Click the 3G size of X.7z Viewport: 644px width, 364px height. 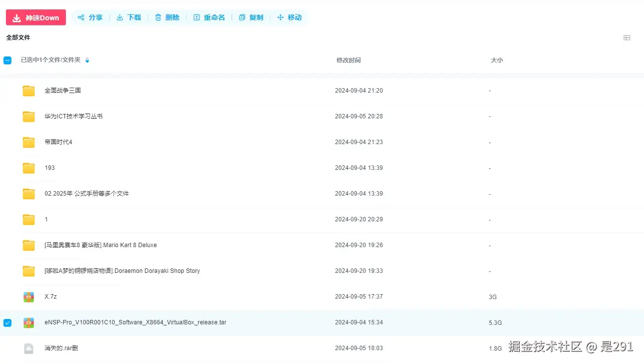click(x=492, y=297)
